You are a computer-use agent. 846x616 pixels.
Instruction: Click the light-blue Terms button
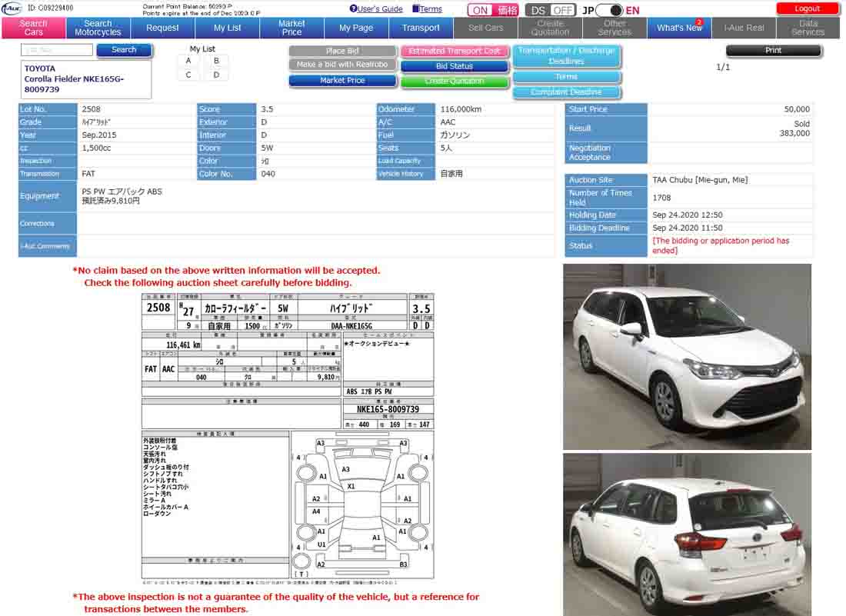[x=567, y=77]
